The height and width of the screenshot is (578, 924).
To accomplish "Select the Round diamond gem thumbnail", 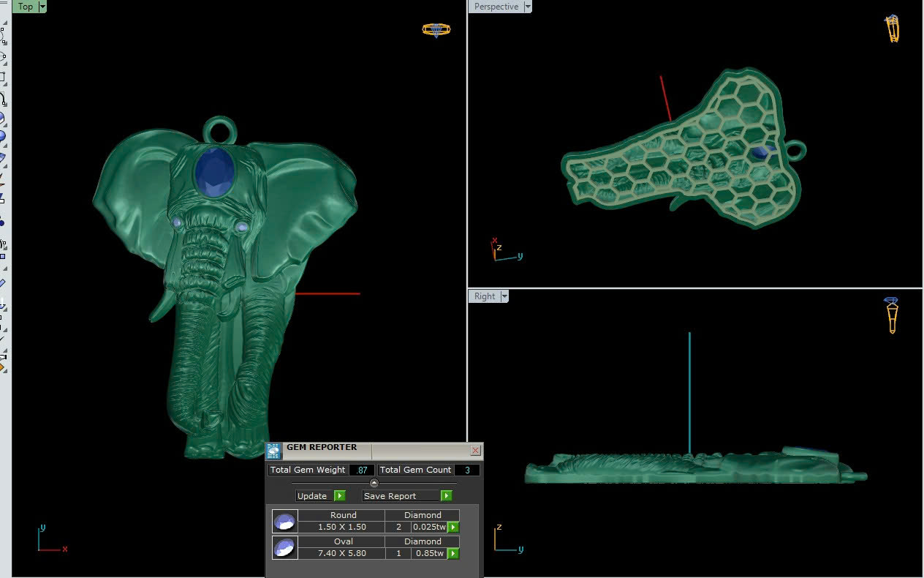I will (284, 521).
